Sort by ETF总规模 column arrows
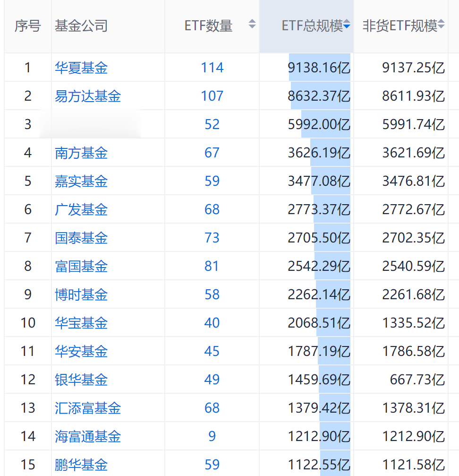This screenshot has height=476, width=459. (x=347, y=24)
